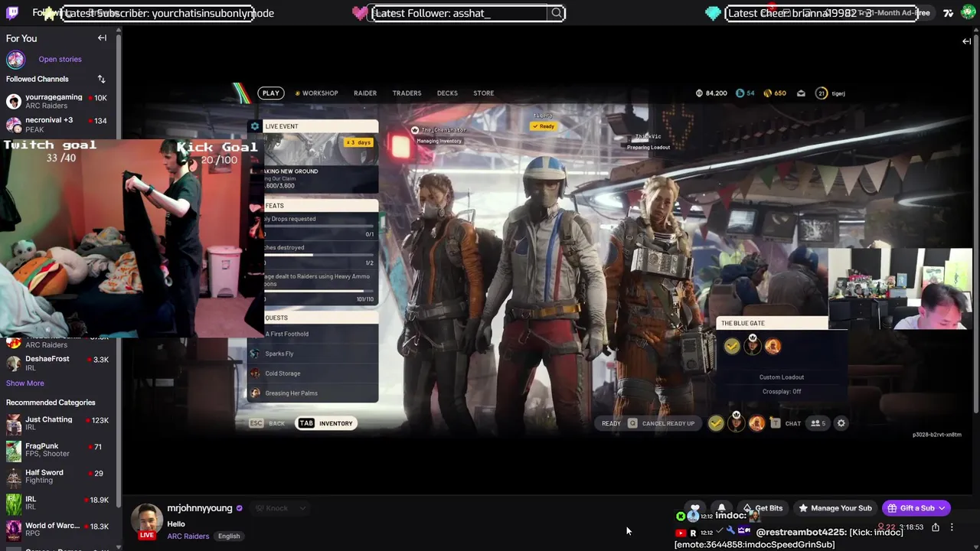980x551 pixels.
Task: Open FragPunk category
Action: click(57, 450)
